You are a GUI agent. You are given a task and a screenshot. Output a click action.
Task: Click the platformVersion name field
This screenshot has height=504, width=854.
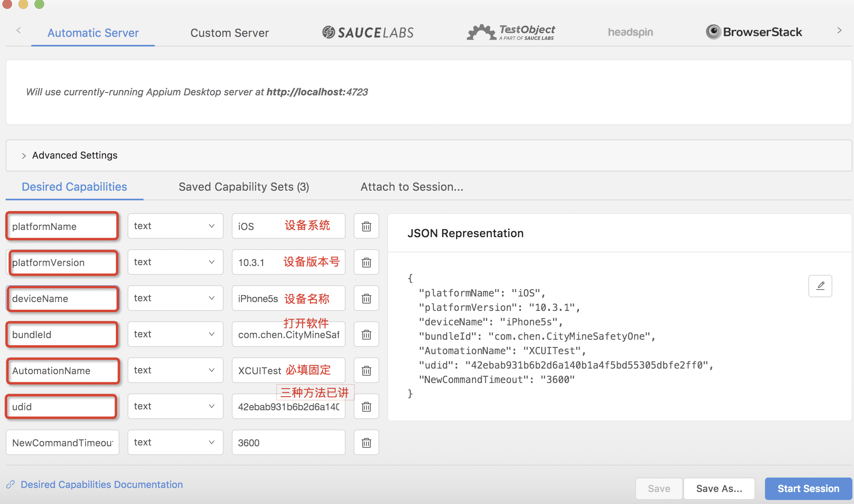[x=62, y=262]
